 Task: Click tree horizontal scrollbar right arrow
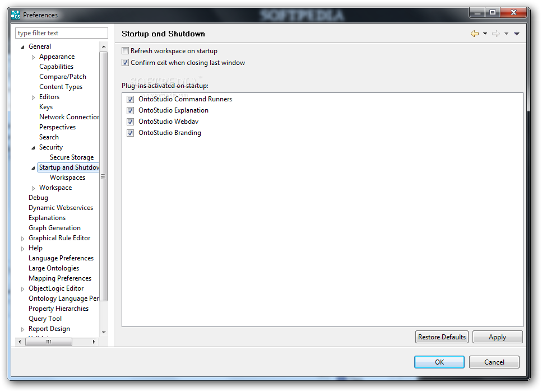(94, 342)
